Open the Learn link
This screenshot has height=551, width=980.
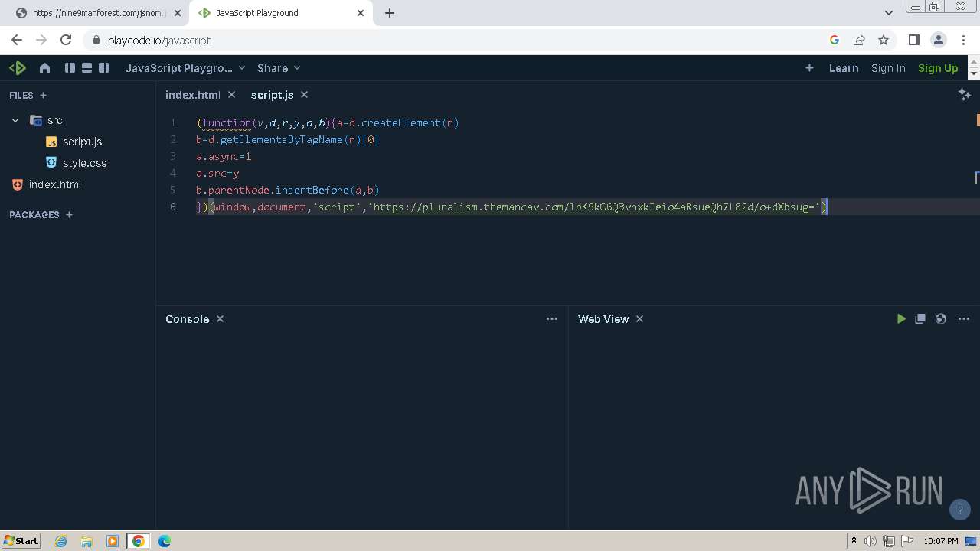pos(844,68)
